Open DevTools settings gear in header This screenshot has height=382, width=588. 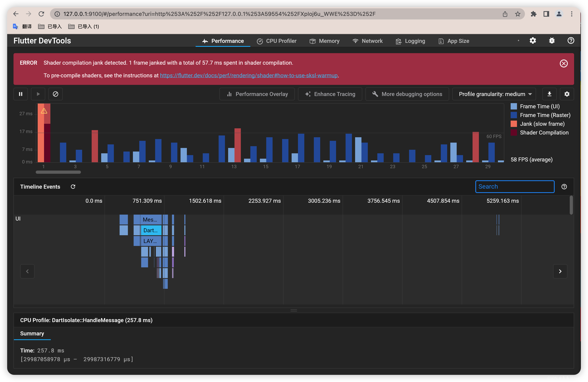[x=533, y=40]
